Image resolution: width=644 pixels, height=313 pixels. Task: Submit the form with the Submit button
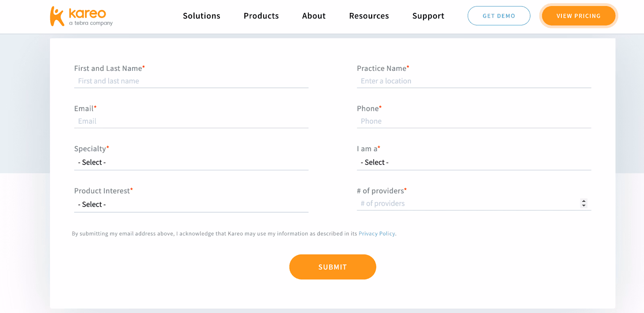[x=332, y=267]
